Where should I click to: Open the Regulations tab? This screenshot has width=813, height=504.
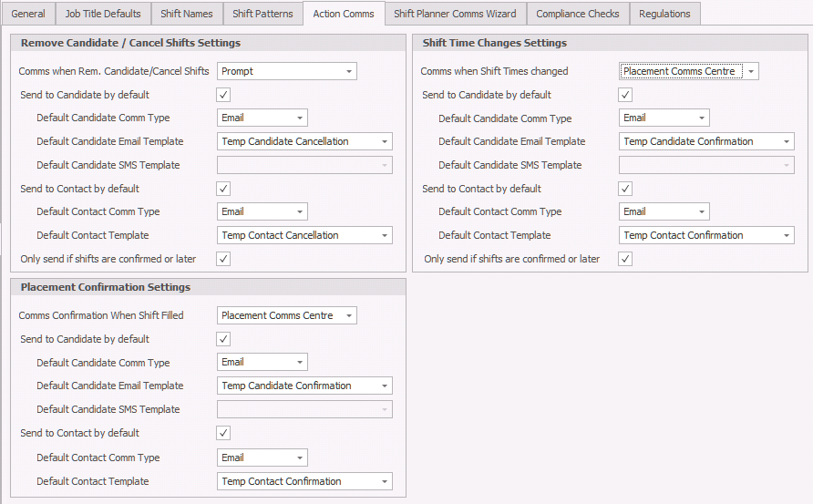[664, 14]
